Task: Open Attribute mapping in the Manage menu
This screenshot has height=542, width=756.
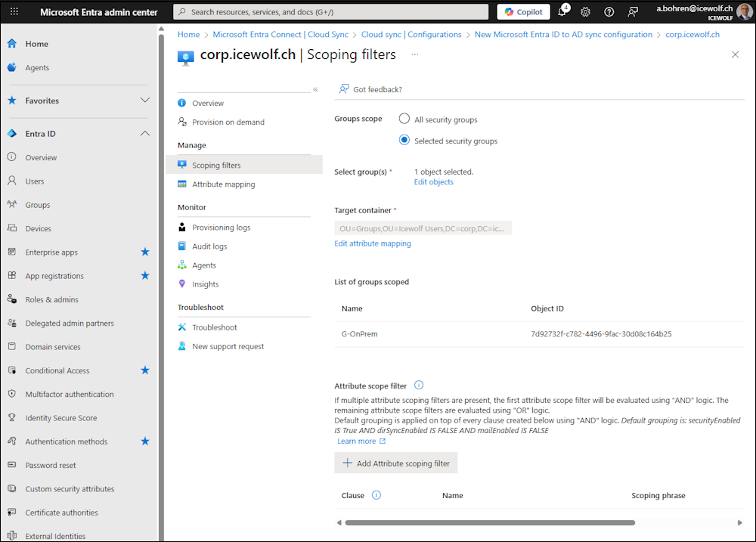Action: [223, 184]
